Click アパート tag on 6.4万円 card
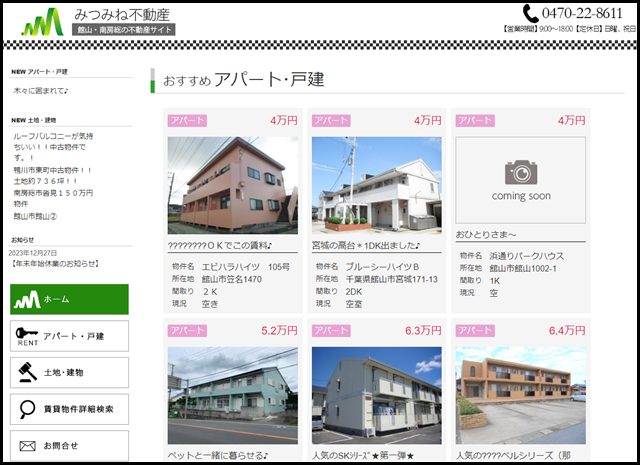The width and height of the screenshot is (640, 465). coord(475,330)
